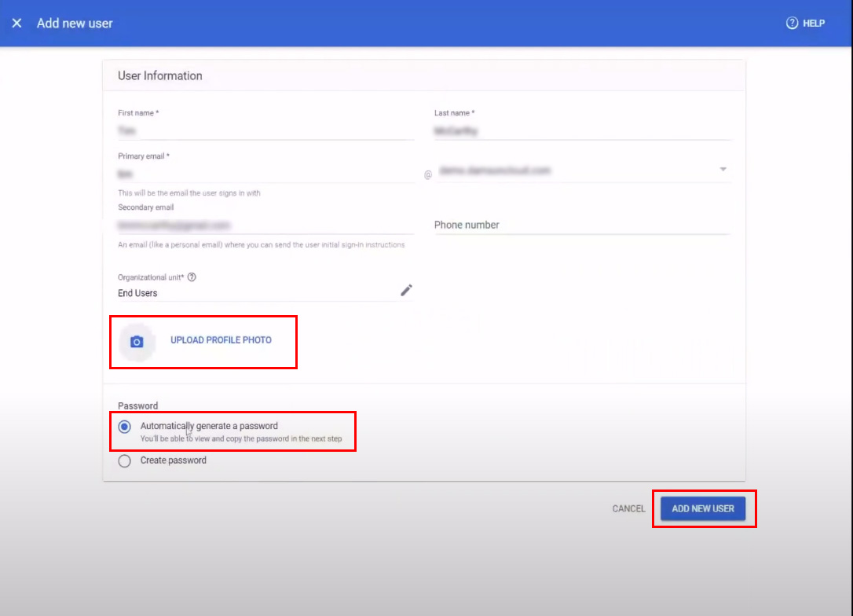Click the Organizational unit info question icon

point(192,277)
